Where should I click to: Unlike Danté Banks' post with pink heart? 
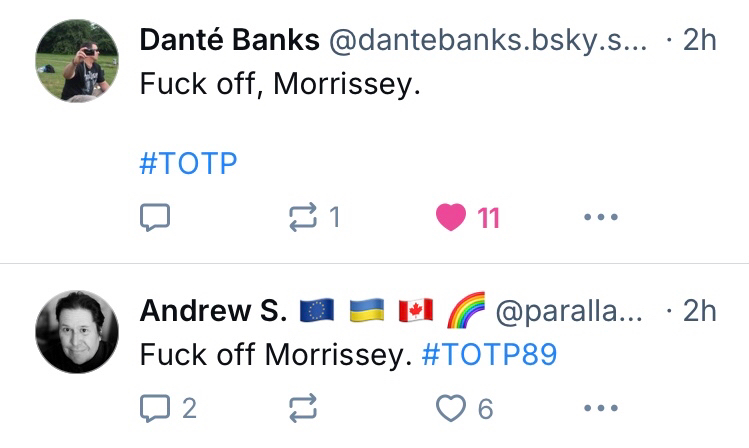(452, 217)
